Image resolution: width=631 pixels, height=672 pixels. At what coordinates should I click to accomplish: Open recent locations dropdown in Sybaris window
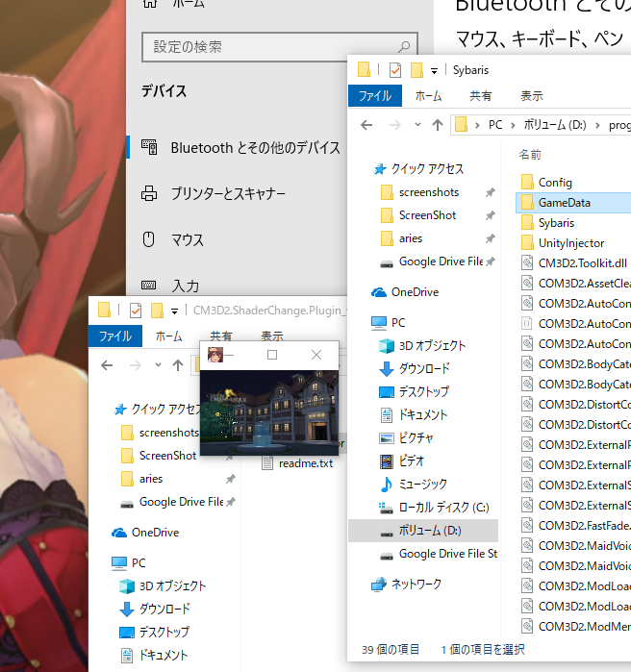coord(417,125)
